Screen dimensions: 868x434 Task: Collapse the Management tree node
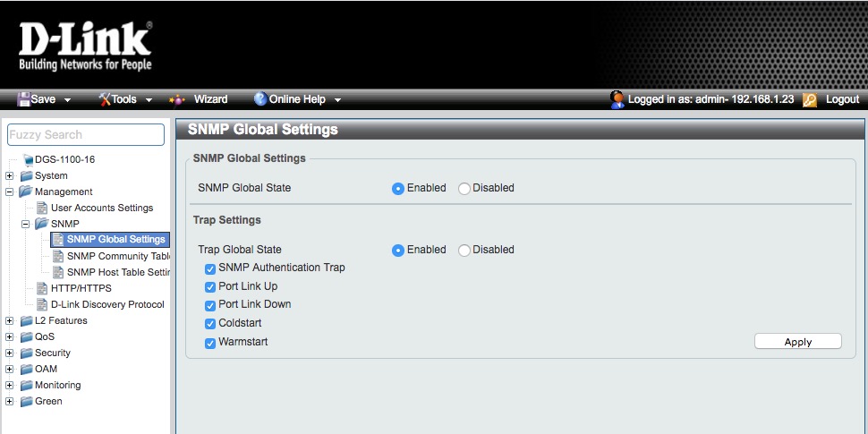pos(10,191)
